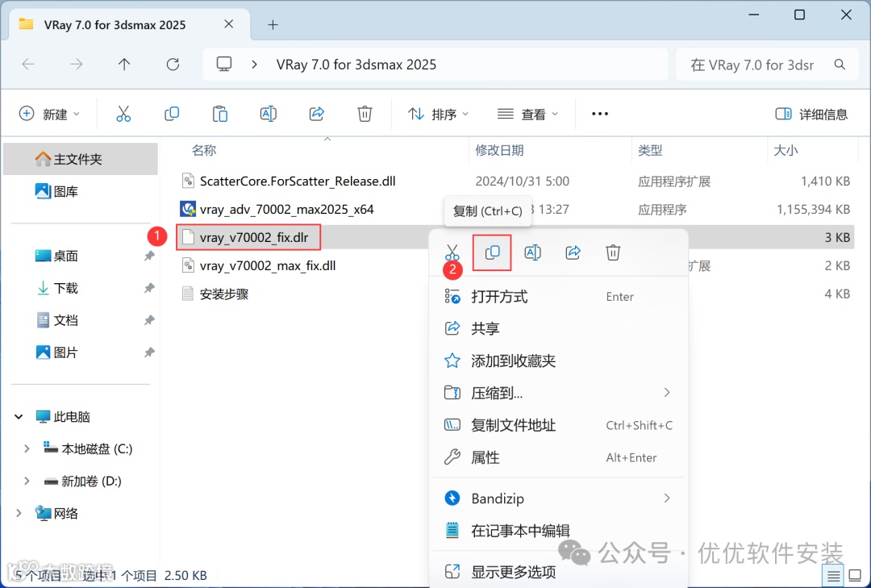Expand 新加卷 (D:) node
Viewport: 871px width, 588px height.
tap(26, 481)
